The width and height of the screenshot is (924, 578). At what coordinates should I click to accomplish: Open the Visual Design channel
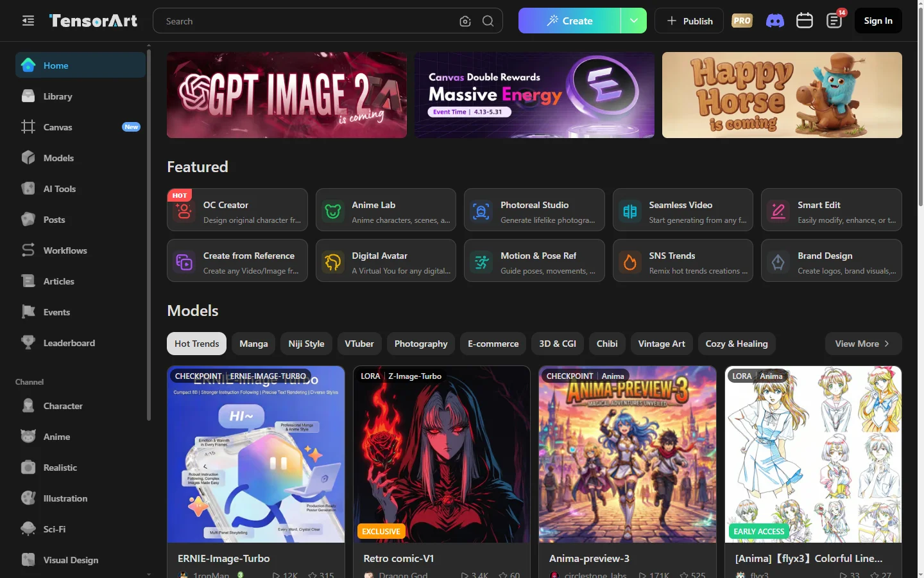(x=81, y=560)
